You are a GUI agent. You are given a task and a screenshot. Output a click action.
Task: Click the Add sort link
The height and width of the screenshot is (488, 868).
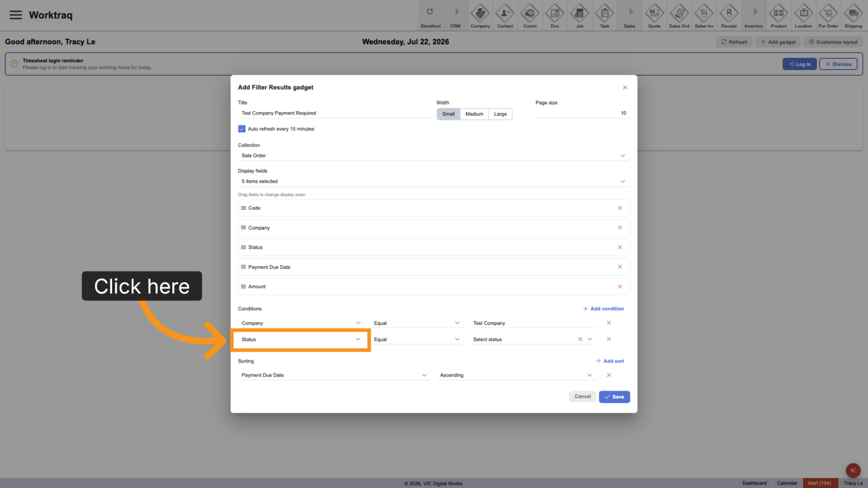[x=610, y=361]
